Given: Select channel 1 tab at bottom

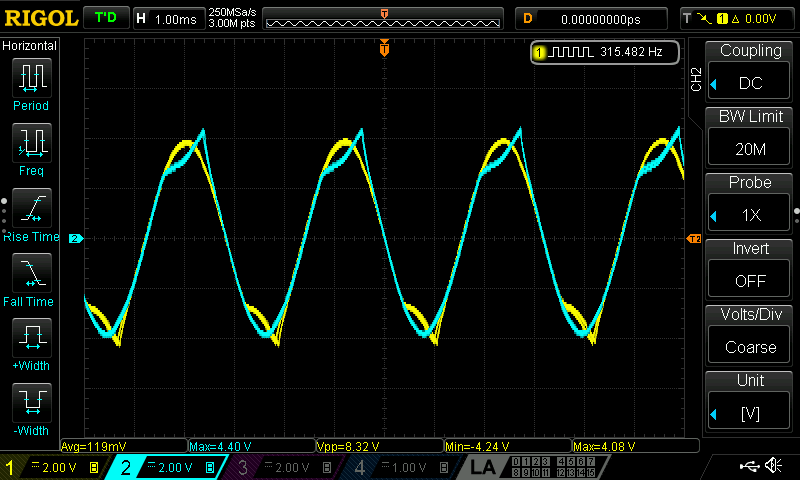Looking at the screenshot, I should tap(52, 467).
